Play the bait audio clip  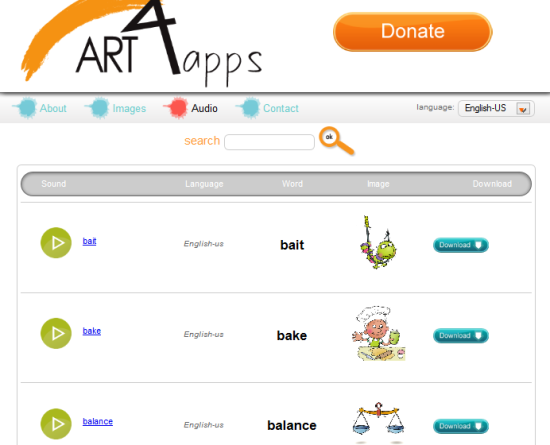56,243
